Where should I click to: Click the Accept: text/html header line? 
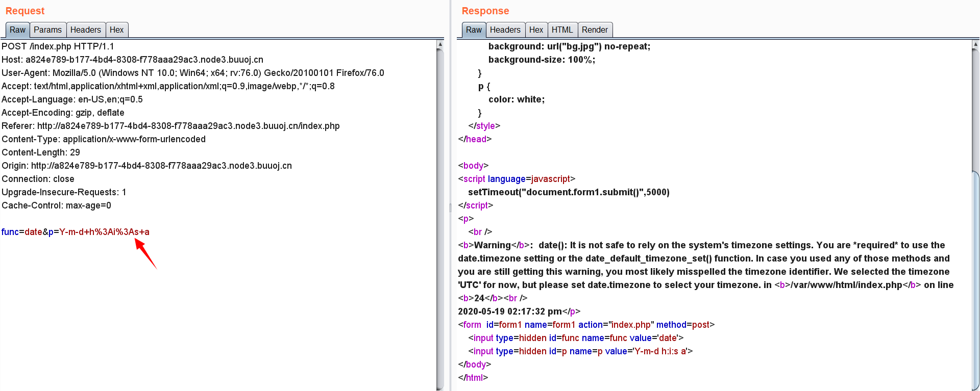click(168, 86)
